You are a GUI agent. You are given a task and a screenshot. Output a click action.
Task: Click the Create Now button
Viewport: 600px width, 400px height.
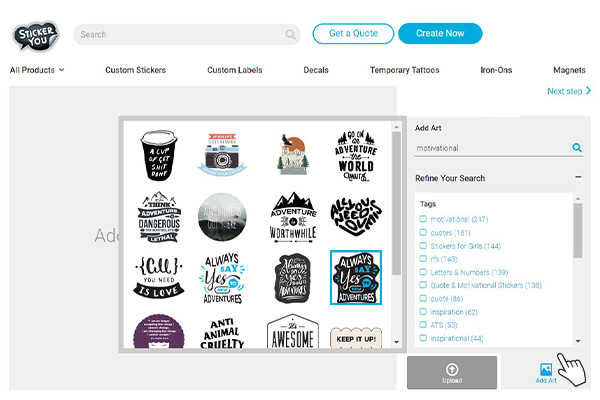pos(440,34)
